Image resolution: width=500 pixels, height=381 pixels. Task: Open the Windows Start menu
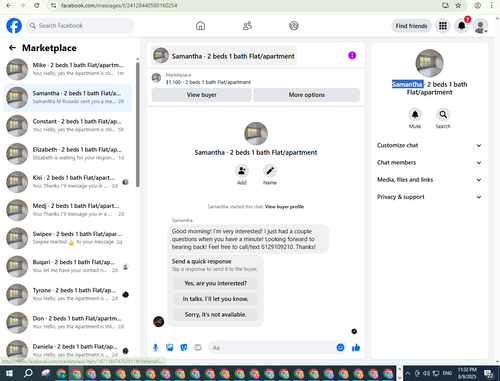coord(9,373)
